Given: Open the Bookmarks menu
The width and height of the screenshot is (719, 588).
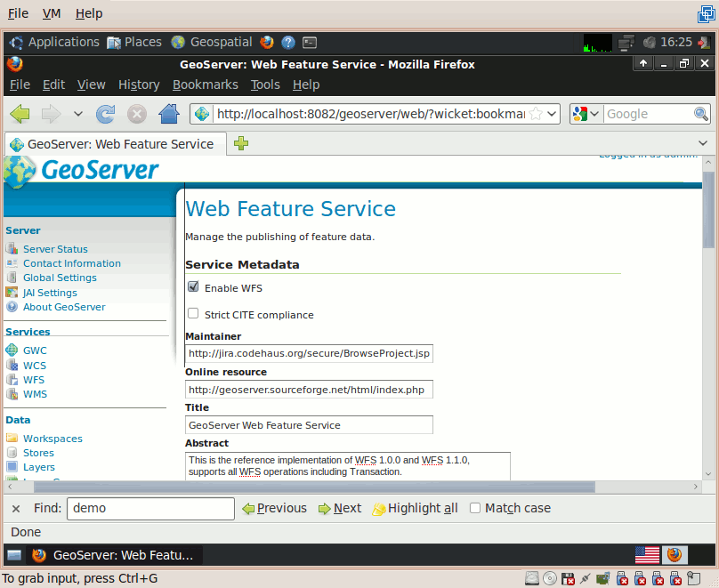Looking at the screenshot, I should (x=205, y=85).
